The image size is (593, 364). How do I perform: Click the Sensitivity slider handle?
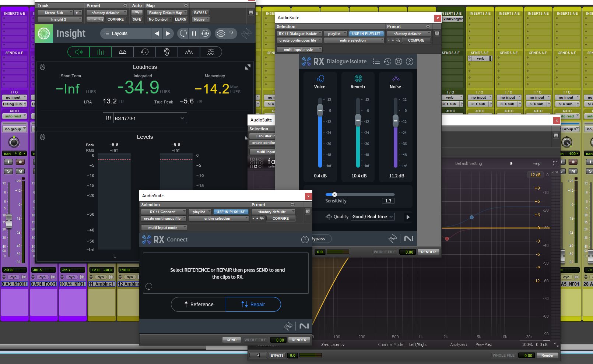(x=334, y=194)
